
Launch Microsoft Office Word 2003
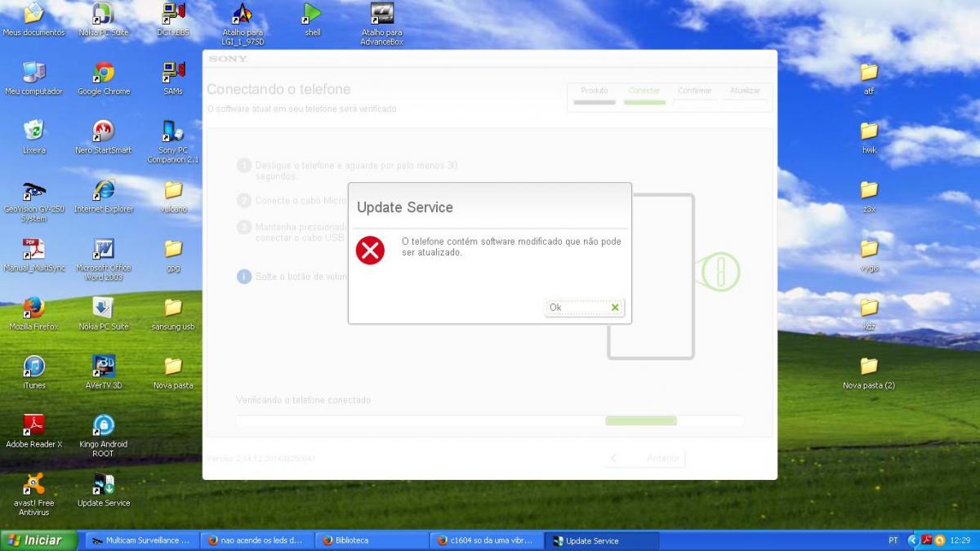(x=103, y=260)
